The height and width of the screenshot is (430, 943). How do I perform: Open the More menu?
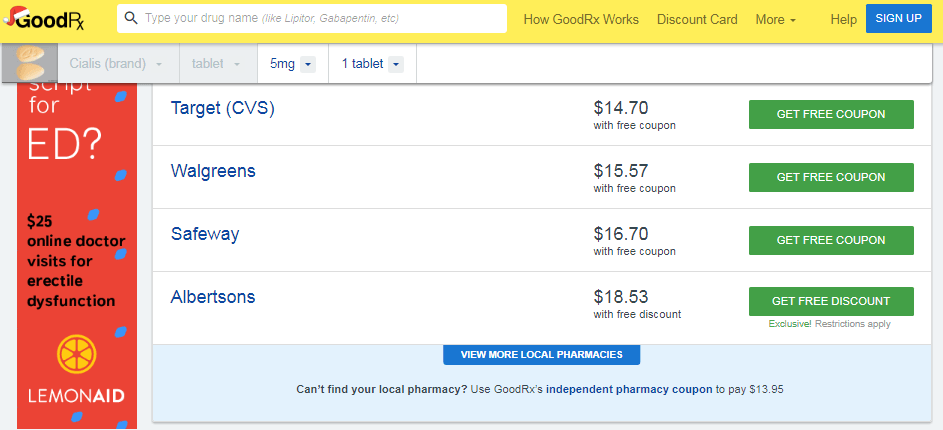tap(776, 19)
